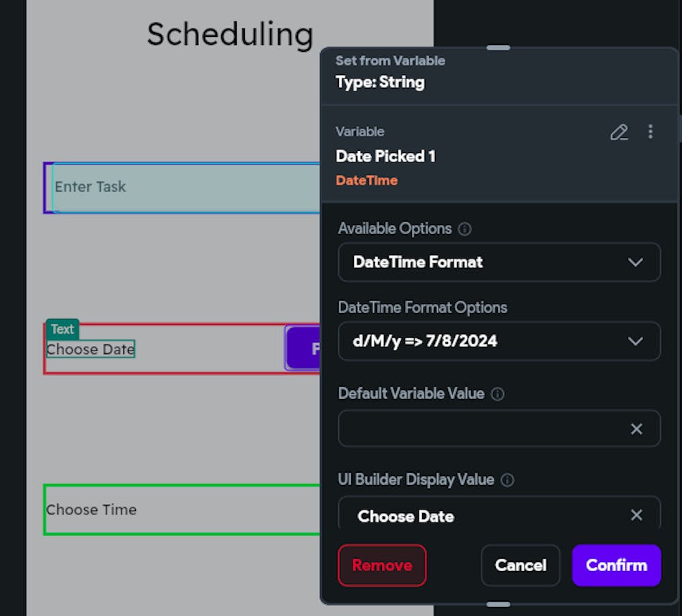Clear the UI Builder Display Value field

tap(636, 515)
